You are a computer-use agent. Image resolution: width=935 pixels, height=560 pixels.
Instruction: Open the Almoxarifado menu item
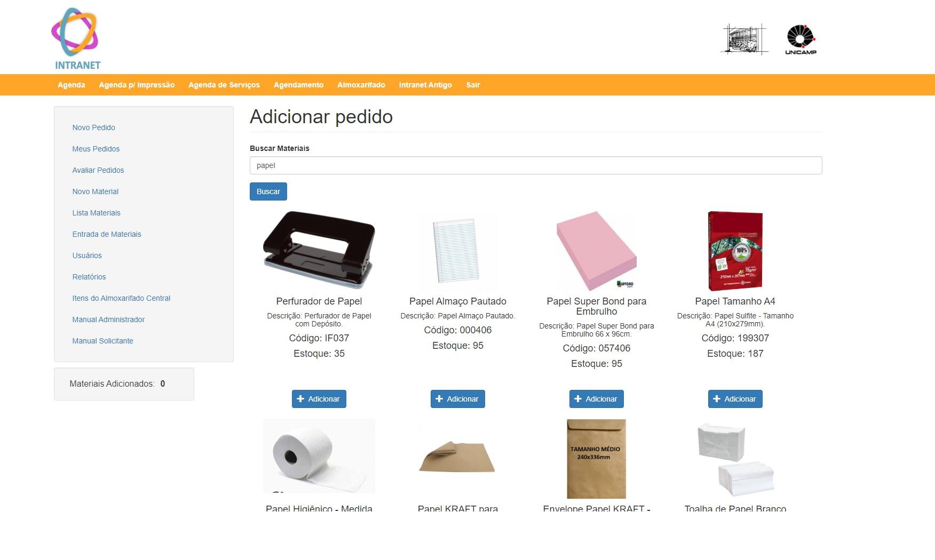click(x=361, y=85)
